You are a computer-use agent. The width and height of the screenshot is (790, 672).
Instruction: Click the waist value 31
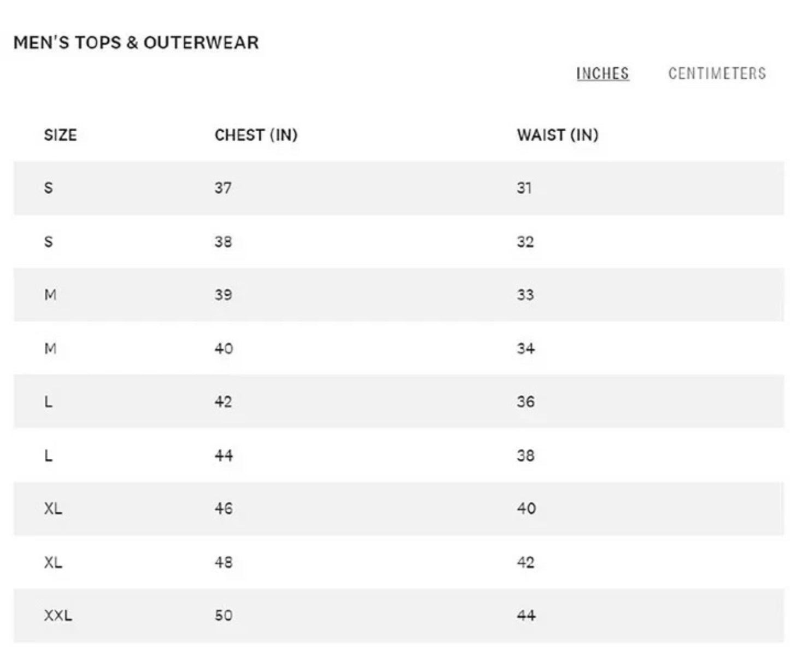click(524, 188)
